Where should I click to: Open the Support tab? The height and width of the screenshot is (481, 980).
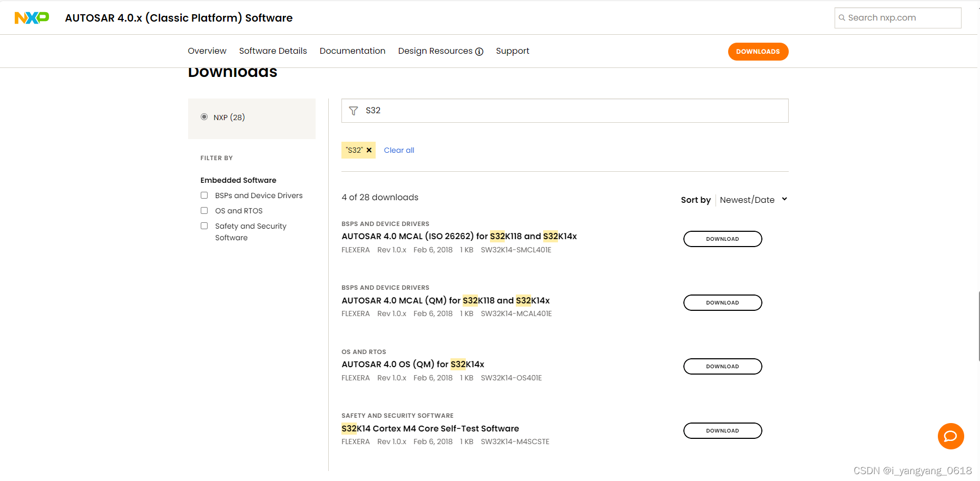point(512,51)
